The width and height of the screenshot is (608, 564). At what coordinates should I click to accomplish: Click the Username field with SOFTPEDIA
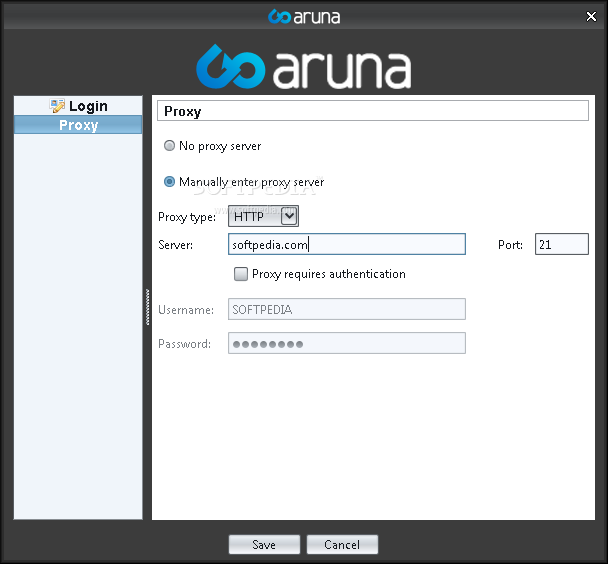point(347,309)
